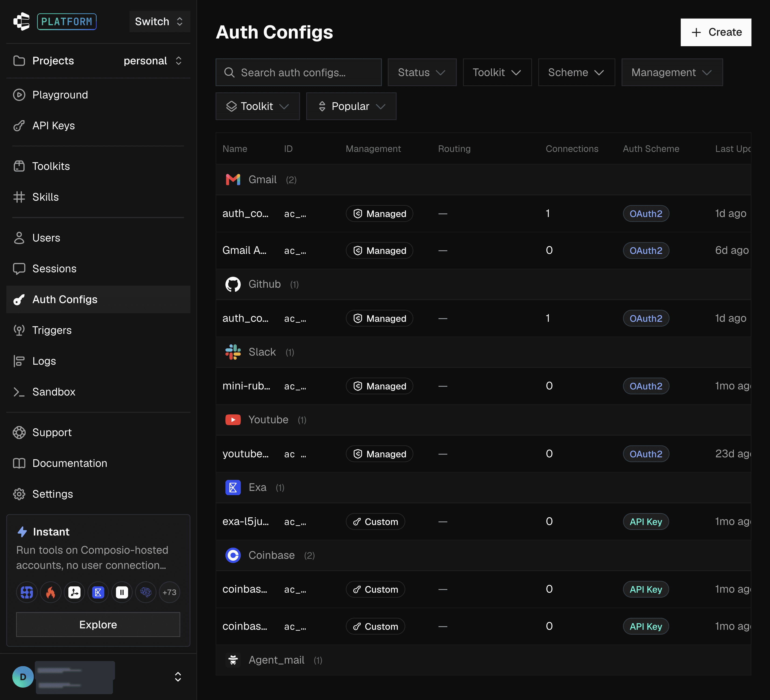Click the lightning bolt Instant icon
The width and height of the screenshot is (770, 700).
[x=23, y=532]
